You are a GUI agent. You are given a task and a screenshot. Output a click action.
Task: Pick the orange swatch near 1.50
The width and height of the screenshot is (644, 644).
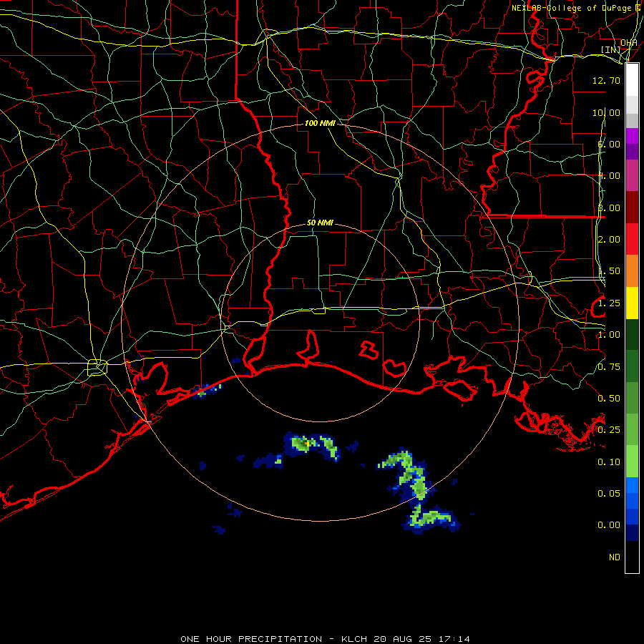(632, 270)
